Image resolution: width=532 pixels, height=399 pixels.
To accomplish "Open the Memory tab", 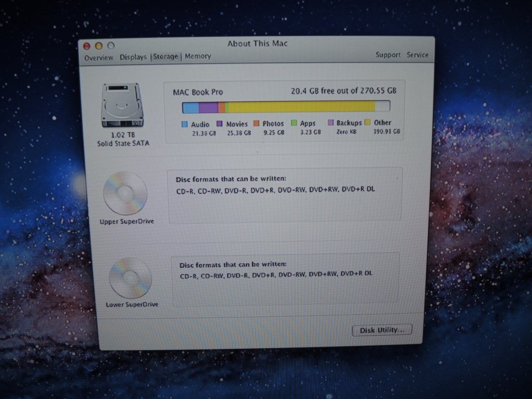I will click(198, 56).
